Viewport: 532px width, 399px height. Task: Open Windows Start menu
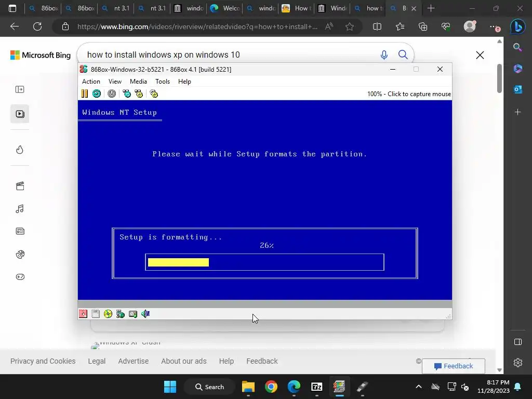click(x=170, y=387)
